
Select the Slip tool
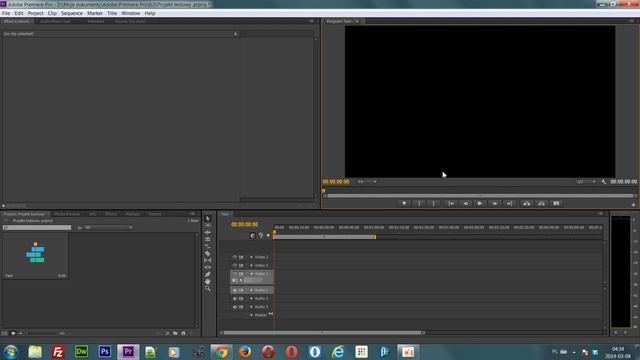pyautogui.click(x=207, y=260)
